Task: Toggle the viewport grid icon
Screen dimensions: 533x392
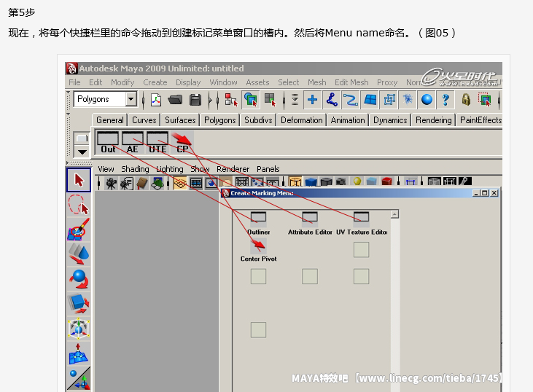Action: point(180,184)
